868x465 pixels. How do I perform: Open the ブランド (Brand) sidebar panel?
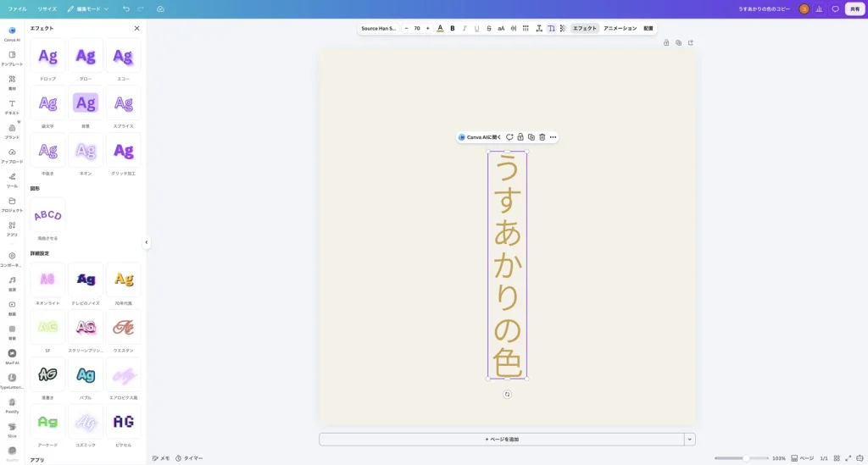coord(12,131)
